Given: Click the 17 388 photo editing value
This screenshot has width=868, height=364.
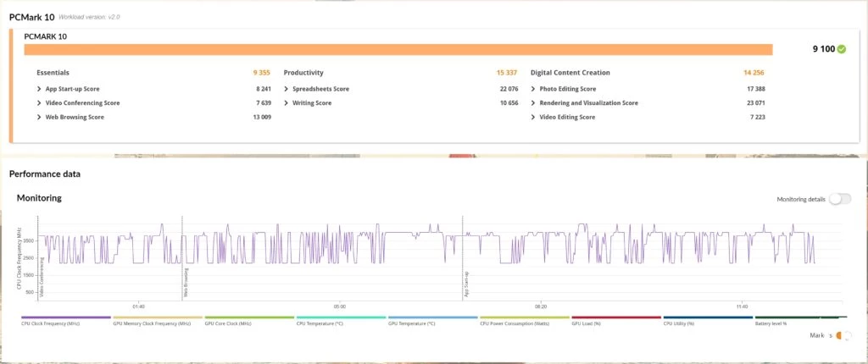Looking at the screenshot, I should point(755,89).
